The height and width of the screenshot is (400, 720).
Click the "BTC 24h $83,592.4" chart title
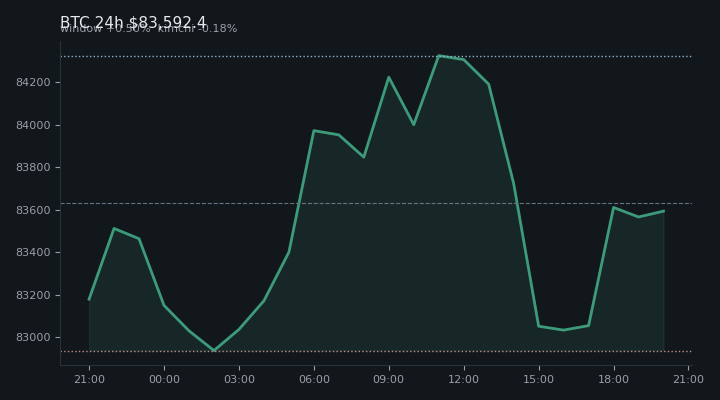pyautogui.click(x=133, y=22)
